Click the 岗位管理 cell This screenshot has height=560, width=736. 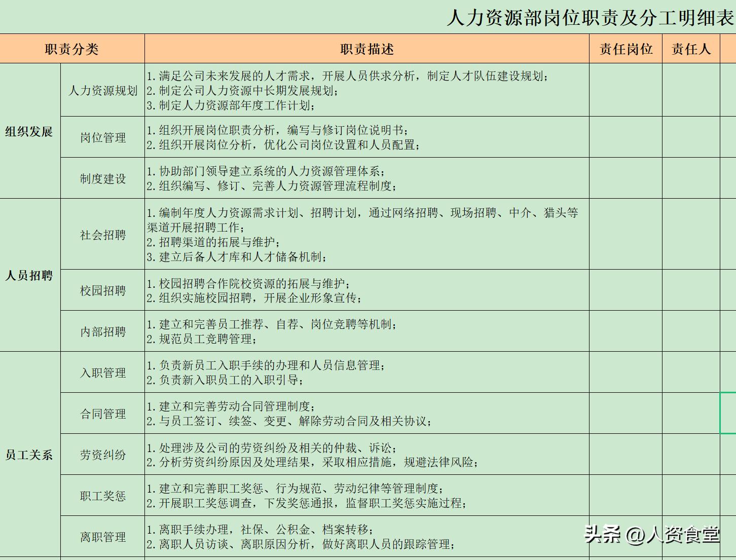103,137
